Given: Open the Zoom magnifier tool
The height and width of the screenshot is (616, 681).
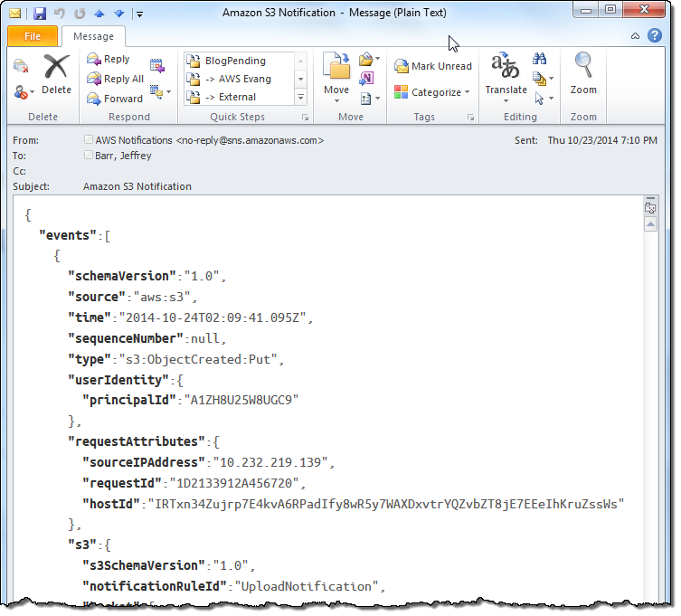Looking at the screenshot, I should click(583, 74).
